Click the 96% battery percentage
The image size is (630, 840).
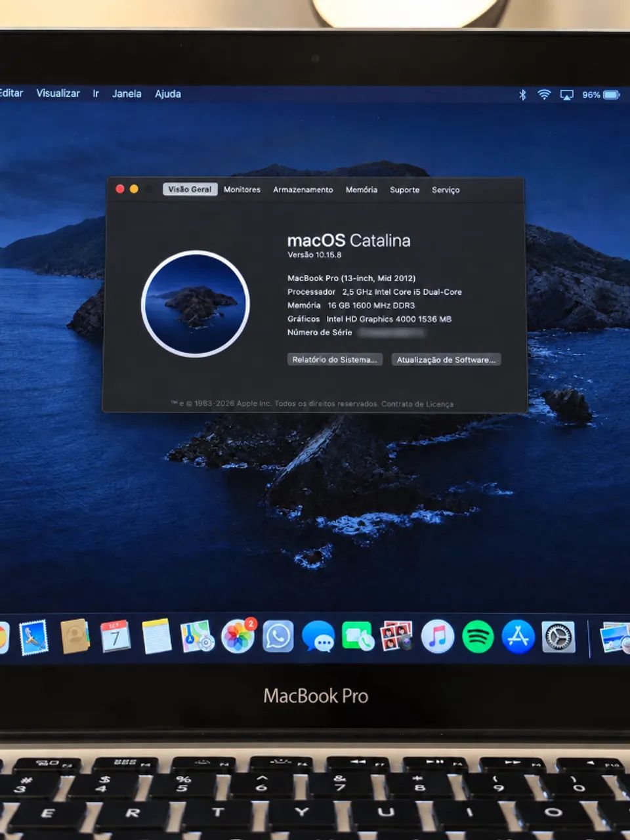pyautogui.click(x=591, y=94)
